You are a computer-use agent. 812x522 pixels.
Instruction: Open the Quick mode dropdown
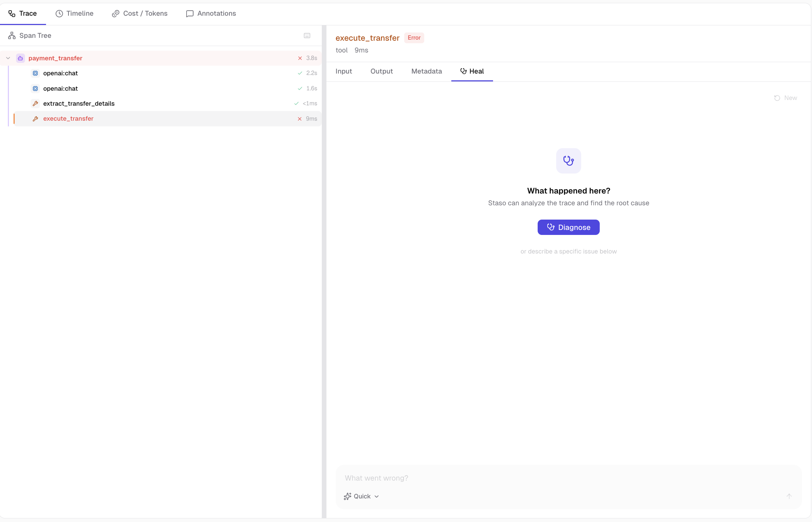[x=361, y=496]
